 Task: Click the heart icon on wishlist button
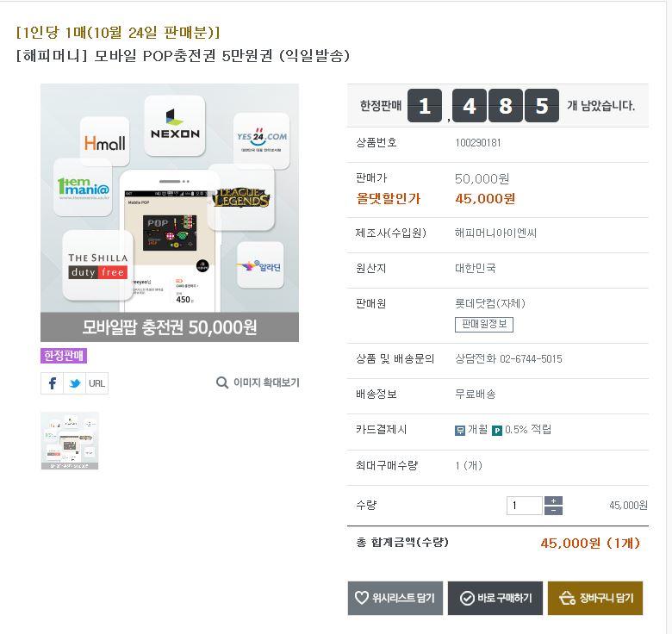pos(362,598)
